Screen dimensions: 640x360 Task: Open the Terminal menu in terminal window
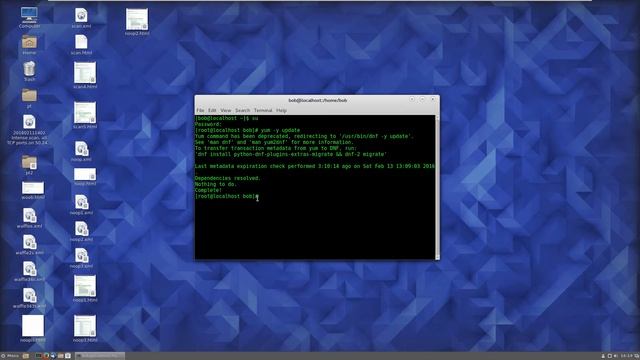[x=263, y=110]
